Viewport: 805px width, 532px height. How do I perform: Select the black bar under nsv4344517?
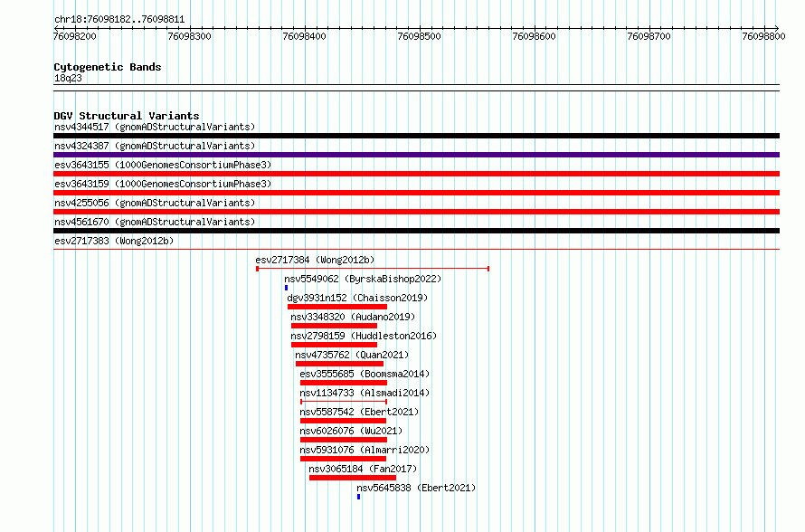point(416,136)
